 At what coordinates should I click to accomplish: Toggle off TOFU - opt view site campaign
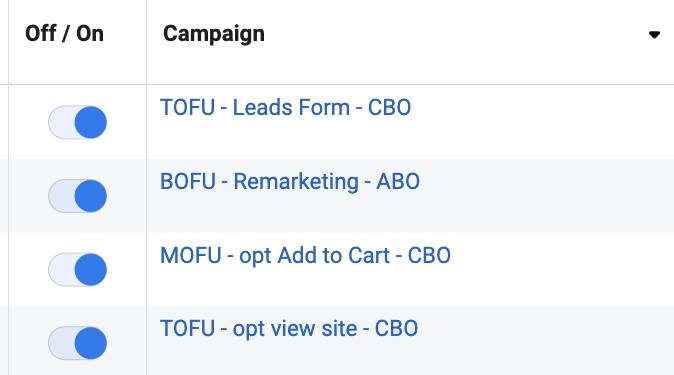[77, 343]
